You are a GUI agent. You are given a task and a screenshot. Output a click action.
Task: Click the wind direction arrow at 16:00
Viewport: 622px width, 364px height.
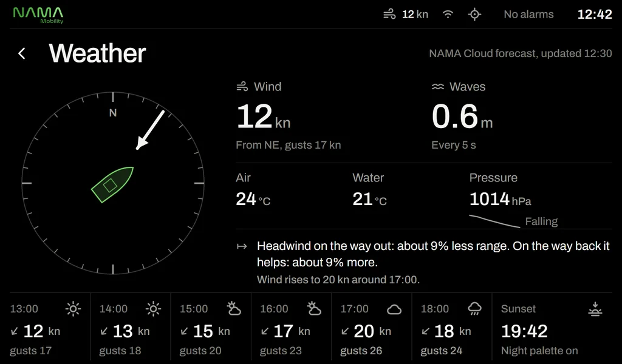pyautogui.click(x=265, y=331)
